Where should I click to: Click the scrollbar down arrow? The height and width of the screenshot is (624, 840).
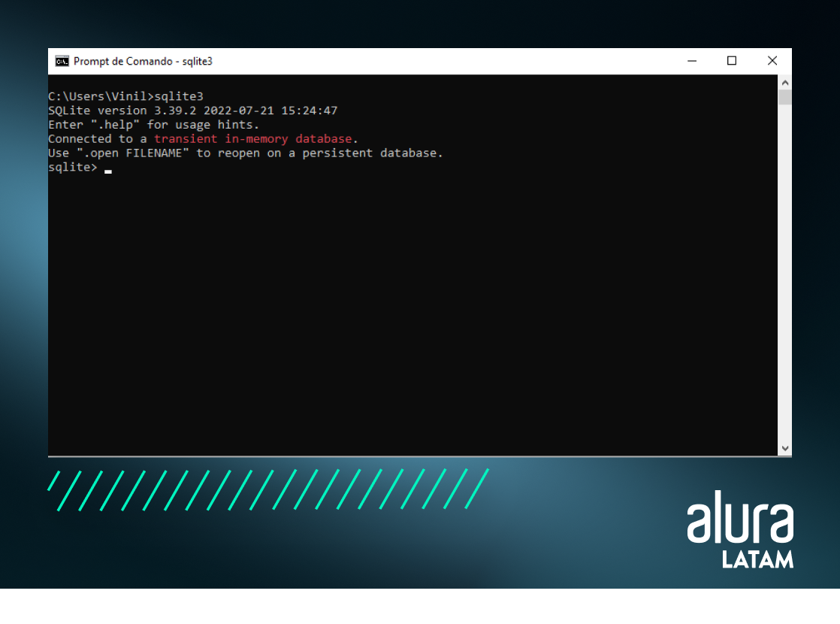pos(785,448)
